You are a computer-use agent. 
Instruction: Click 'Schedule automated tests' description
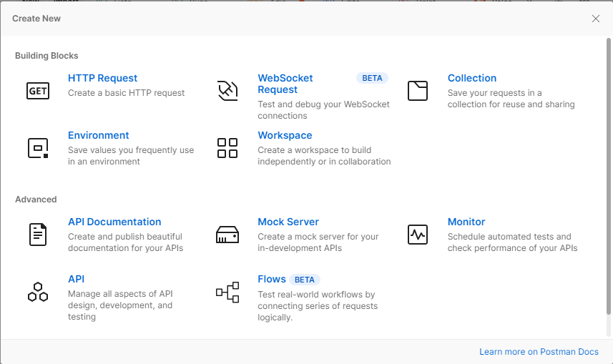(513, 242)
